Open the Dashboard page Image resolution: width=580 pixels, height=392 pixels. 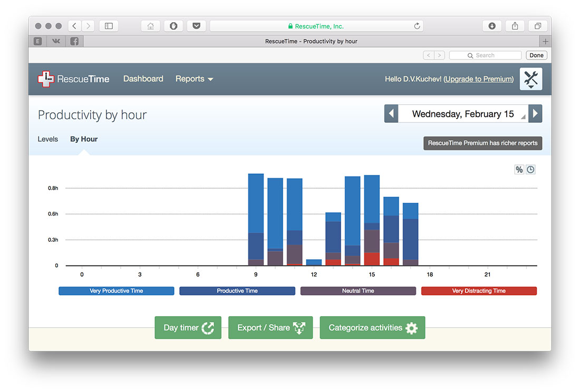143,79
